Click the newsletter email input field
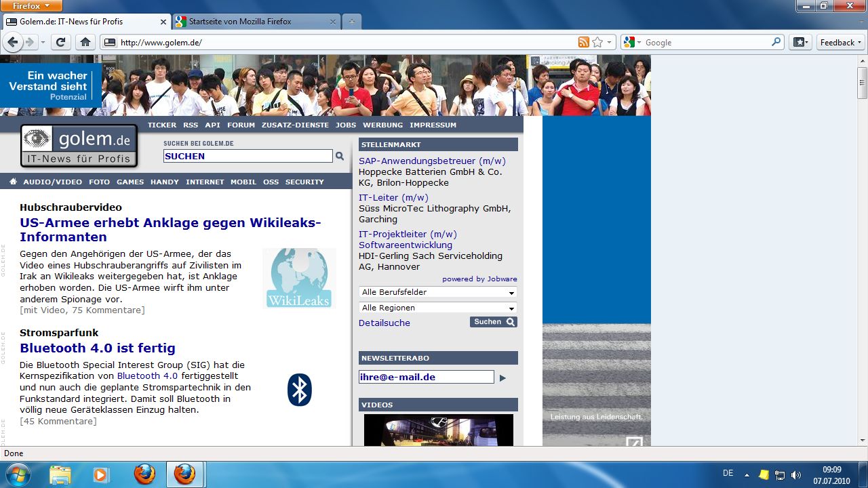 (426, 377)
